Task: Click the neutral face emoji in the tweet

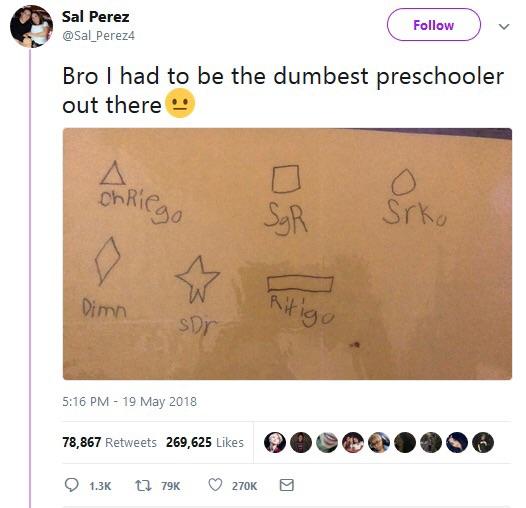Action: [180, 103]
